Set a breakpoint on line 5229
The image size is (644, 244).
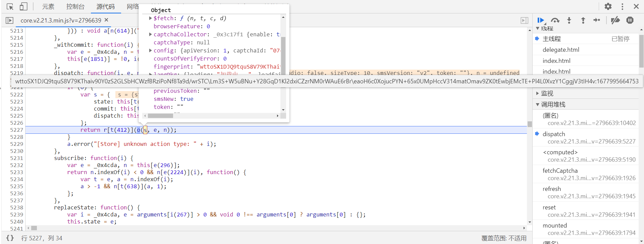(x=16, y=144)
